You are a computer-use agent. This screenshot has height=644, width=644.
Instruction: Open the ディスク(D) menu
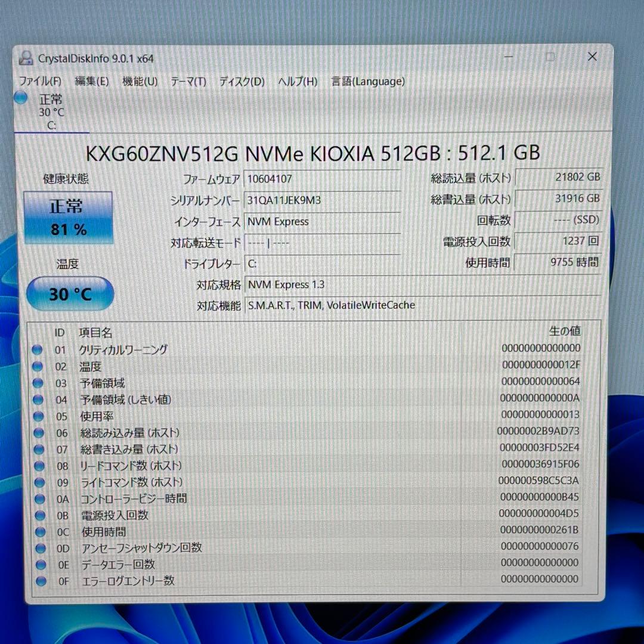click(x=242, y=81)
